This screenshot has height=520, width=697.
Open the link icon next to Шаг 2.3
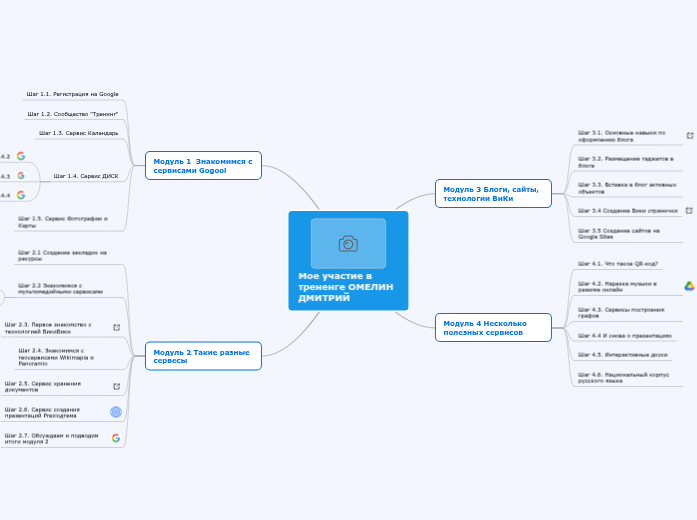pyautogui.click(x=116, y=327)
